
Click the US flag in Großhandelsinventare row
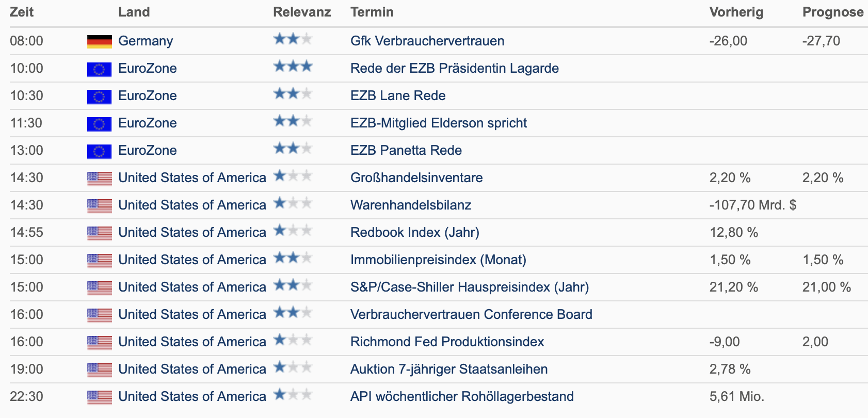click(x=100, y=178)
